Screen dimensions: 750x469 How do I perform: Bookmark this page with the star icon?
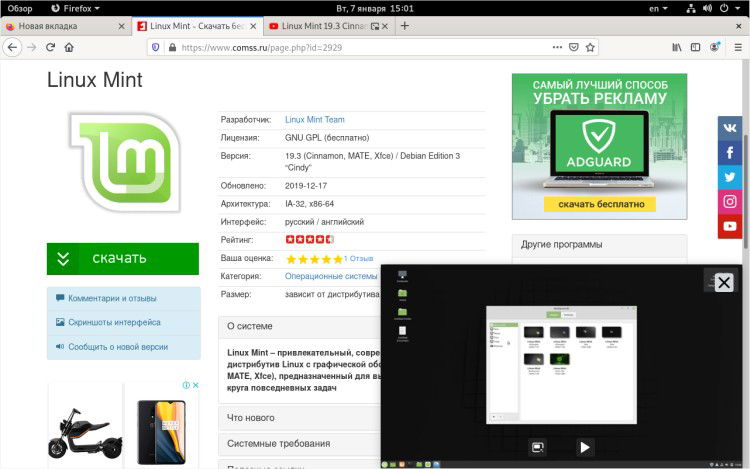590,47
